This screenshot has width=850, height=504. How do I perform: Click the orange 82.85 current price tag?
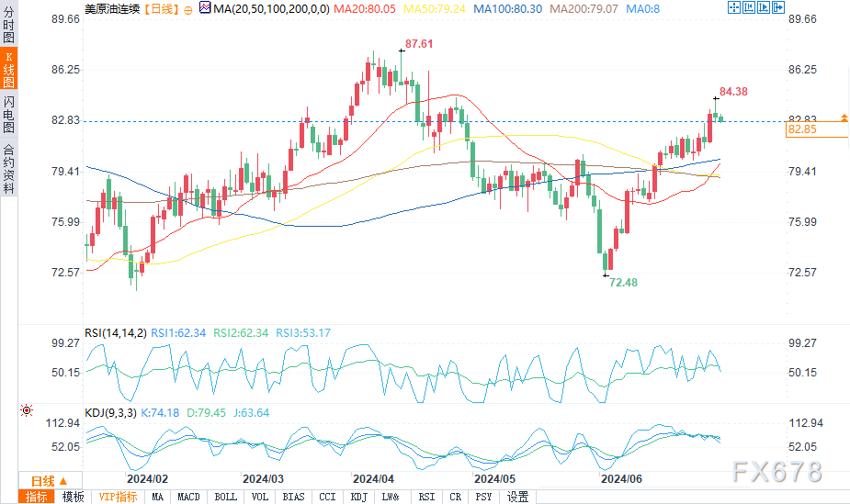(817, 129)
